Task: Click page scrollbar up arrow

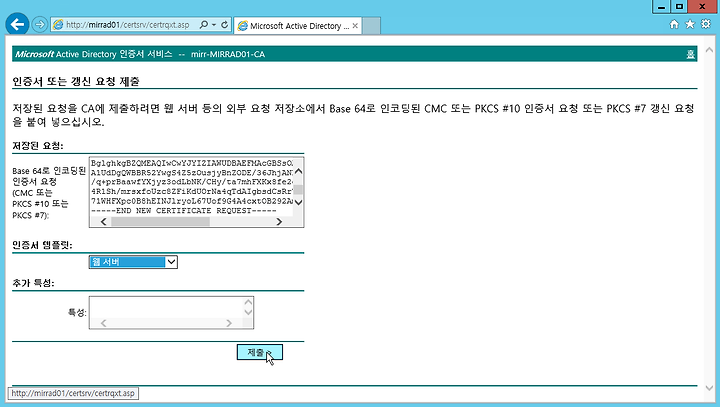Action: pyautogui.click(x=709, y=50)
